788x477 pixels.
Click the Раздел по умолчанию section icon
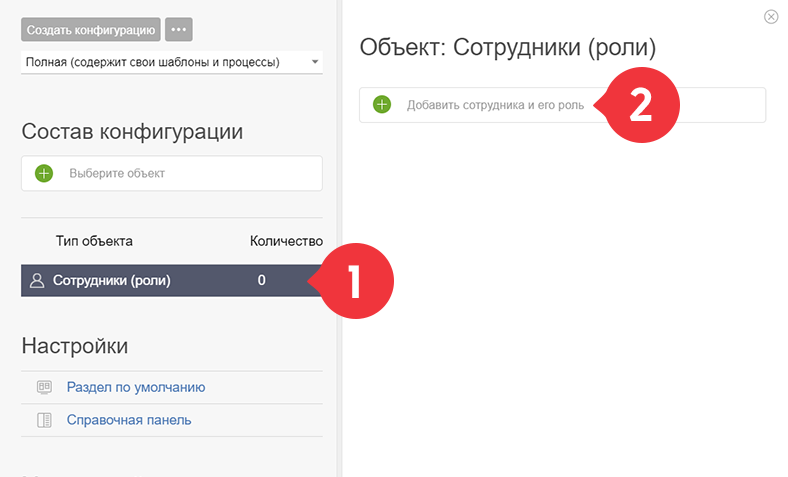44,388
